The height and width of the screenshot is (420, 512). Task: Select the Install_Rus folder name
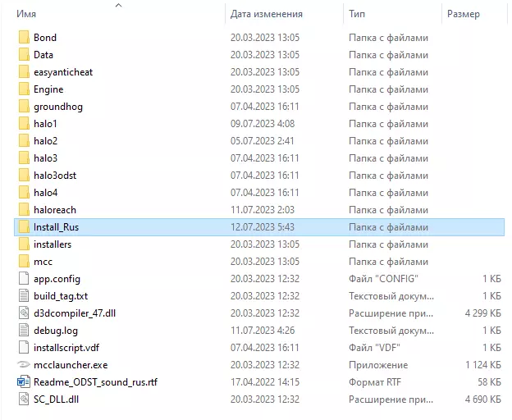coord(56,227)
